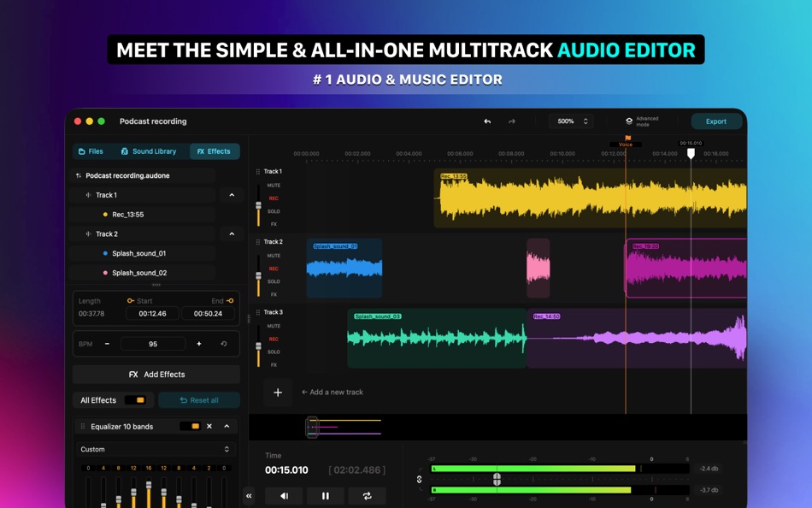Toggle the All Effects switch
This screenshot has width=812, height=508.
137,399
